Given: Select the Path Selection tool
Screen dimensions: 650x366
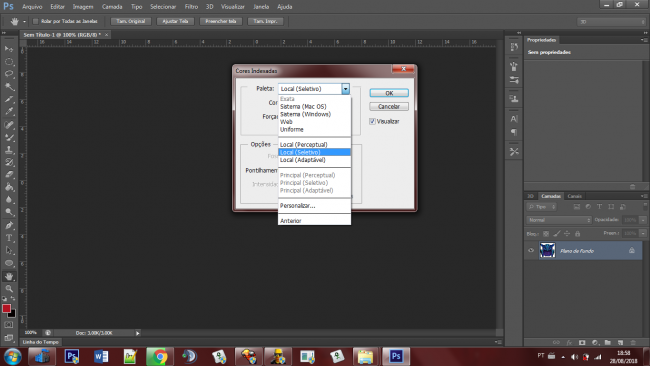Looking at the screenshot, I should [x=9, y=250].
